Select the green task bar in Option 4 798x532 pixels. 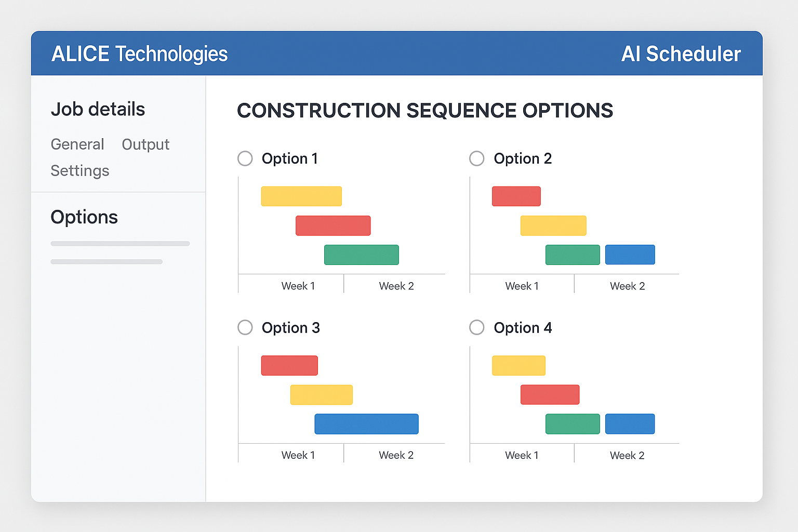(573, 424)
